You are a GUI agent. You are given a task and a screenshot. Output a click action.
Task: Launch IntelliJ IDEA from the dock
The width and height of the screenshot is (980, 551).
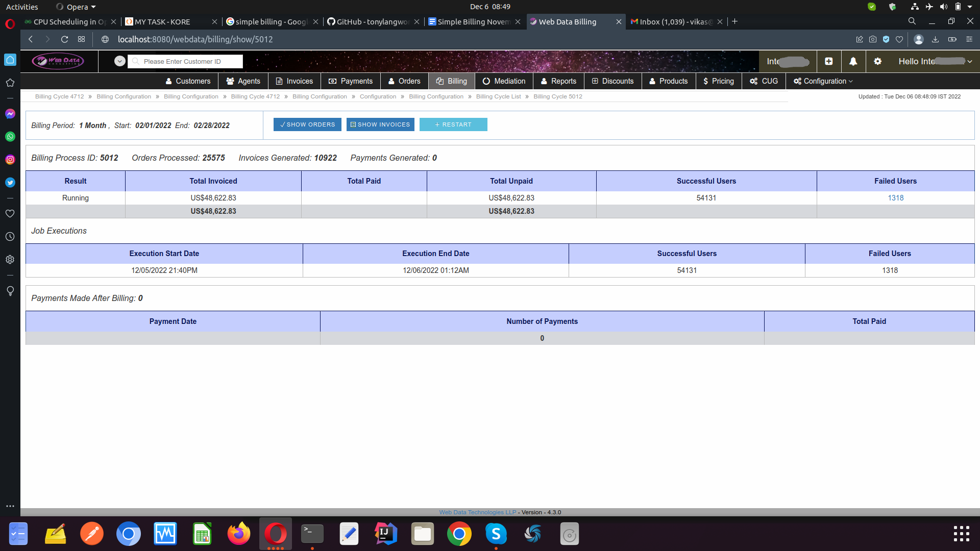[386, 534]
